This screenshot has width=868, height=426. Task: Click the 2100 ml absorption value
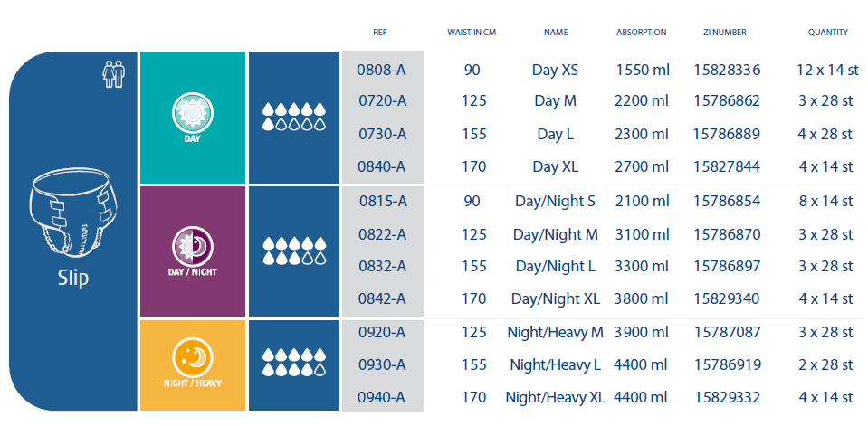642,202
